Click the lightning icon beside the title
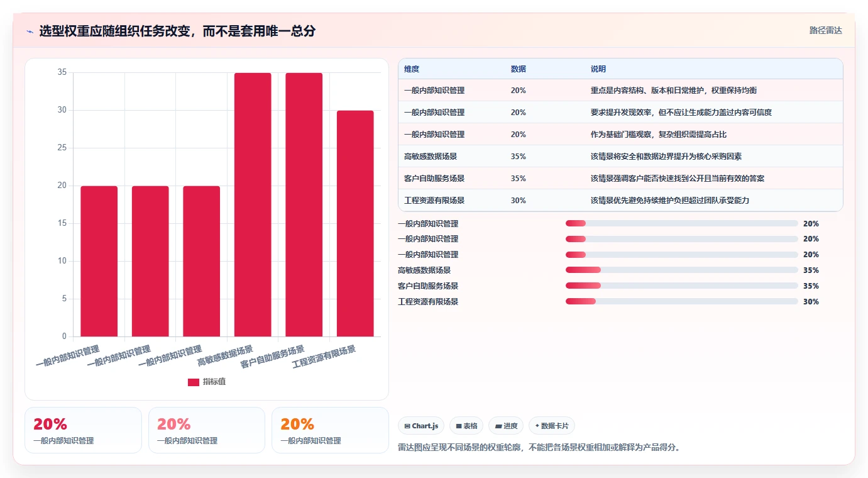 [x=30, y=31]
